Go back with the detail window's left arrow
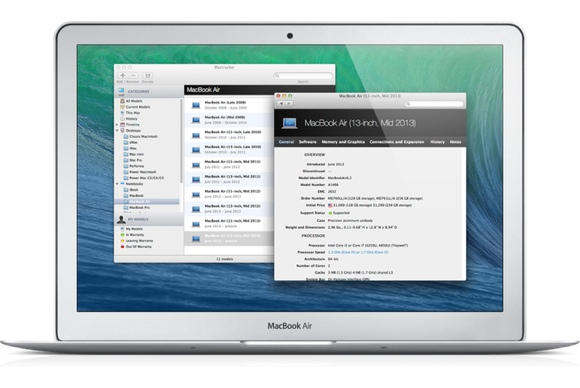Screen dimensions: 580x388 281,104
